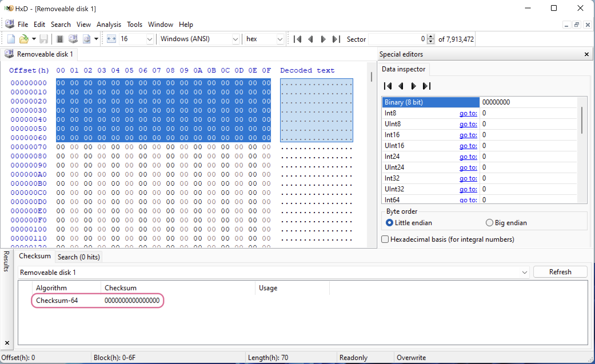Click the Overwrite mode status bar entry

click(x=411, y=358)
